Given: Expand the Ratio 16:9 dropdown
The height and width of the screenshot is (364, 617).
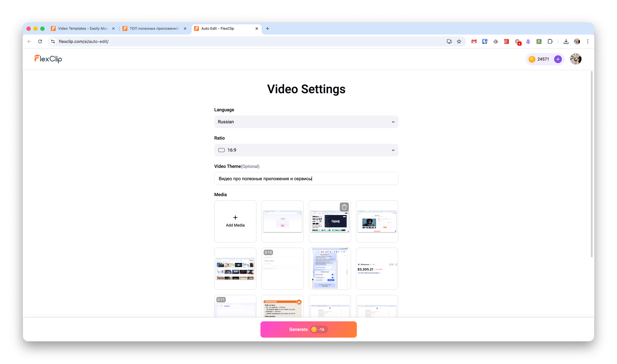Looking at the screenshot, I should (306, 150).
